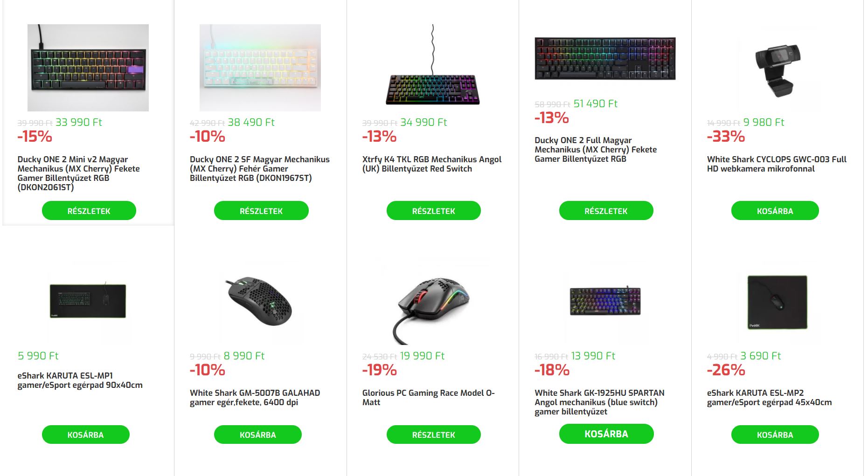Open the SPARTAN mechanical keyboard thumbnail
The image size is (868, 476).
point(605,301)
